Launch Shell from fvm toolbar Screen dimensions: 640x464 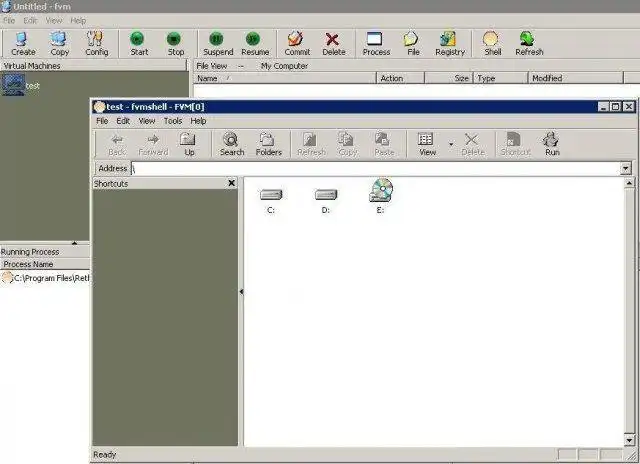tap(492, 44)
